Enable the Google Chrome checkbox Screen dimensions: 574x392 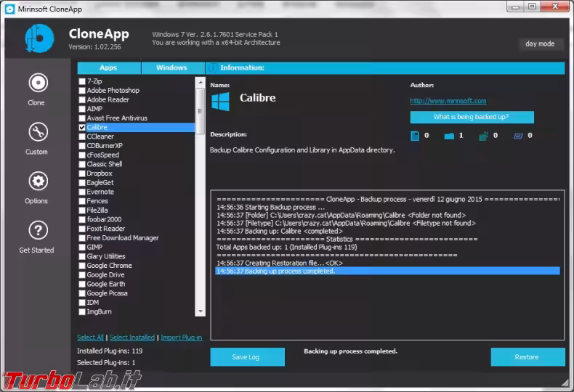click(x=82, y=266)
